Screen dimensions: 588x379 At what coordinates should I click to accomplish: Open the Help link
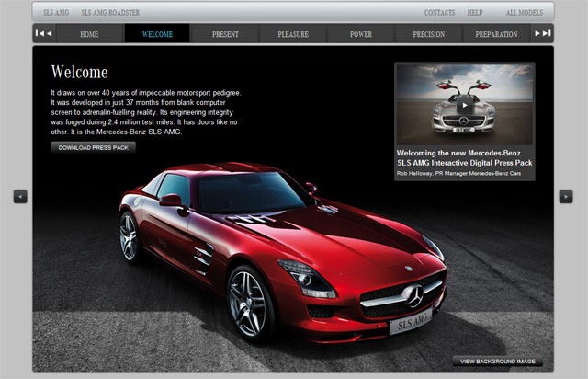point(474,13)
